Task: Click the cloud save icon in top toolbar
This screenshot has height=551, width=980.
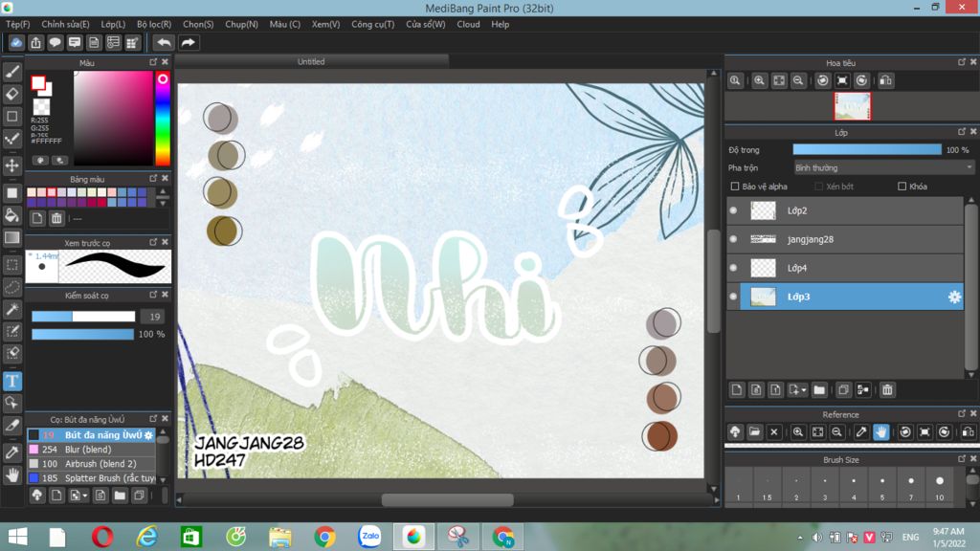Action: tap(16, 42)
